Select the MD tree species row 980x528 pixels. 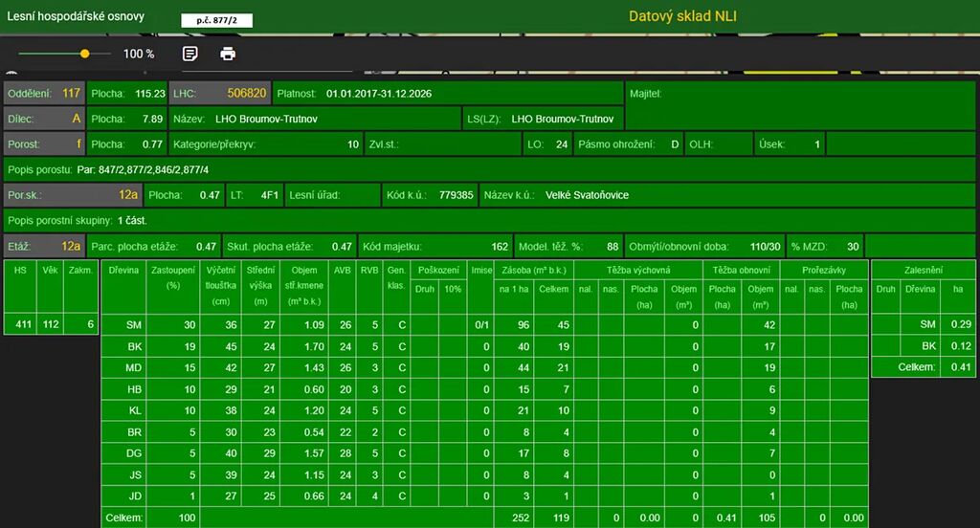tap(134, 368)
